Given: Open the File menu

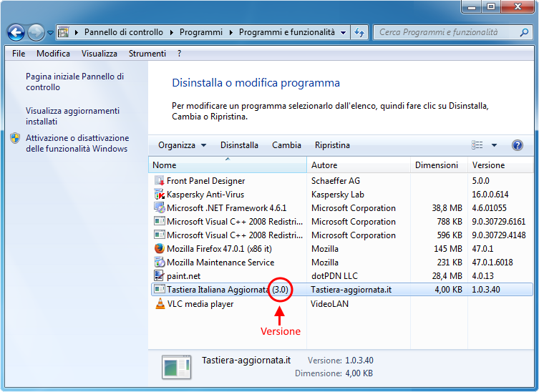Looking at the screenshot, I should [x=19, y=54].
